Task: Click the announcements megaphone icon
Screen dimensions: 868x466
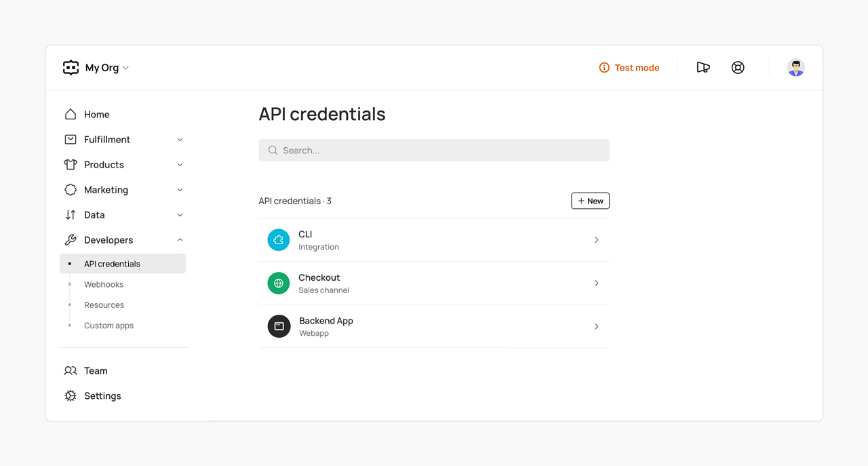Action: pyautogui.click(x=703, y=67)
